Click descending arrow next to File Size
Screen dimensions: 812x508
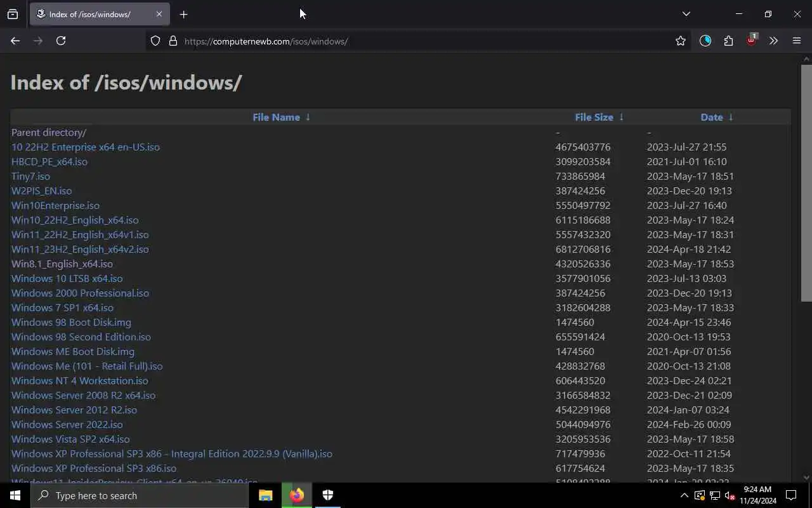click(x=621, y=117)
